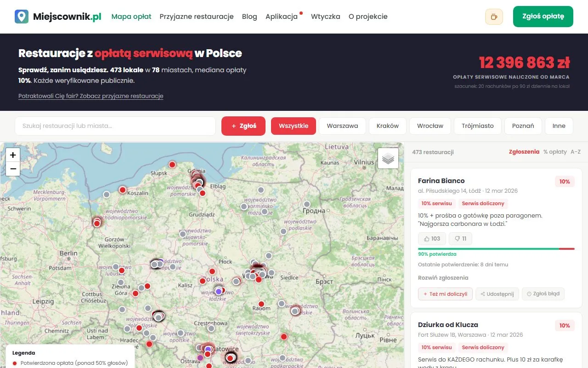Click the red marker near Radom
Screen dimensions: 588x368
point(261,304)
